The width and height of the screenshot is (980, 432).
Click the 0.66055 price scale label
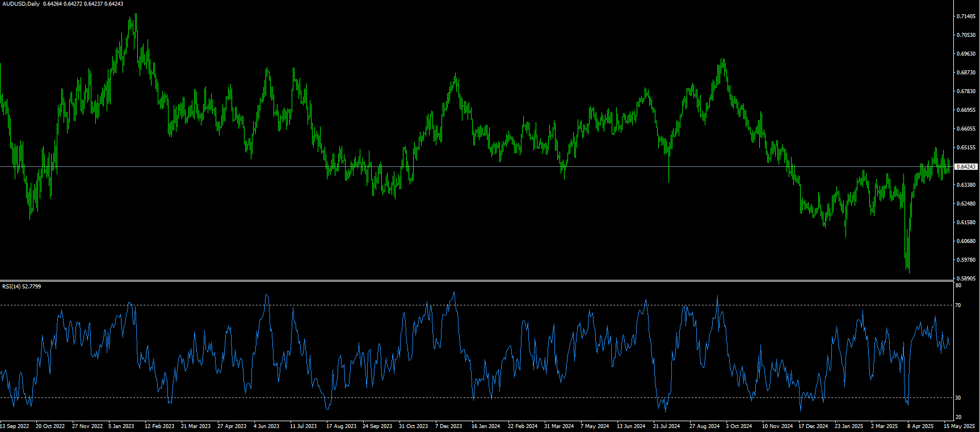pos(966,129)
